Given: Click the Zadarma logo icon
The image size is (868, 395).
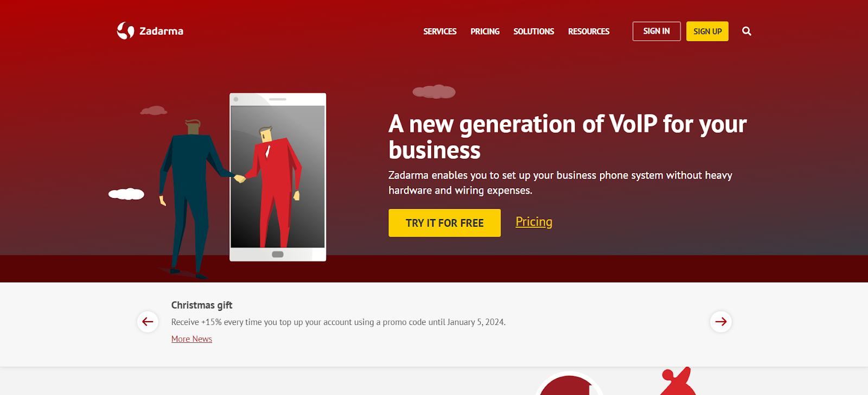Looking at the screenshot, I should pyautogui.click(x=125, y=31).
